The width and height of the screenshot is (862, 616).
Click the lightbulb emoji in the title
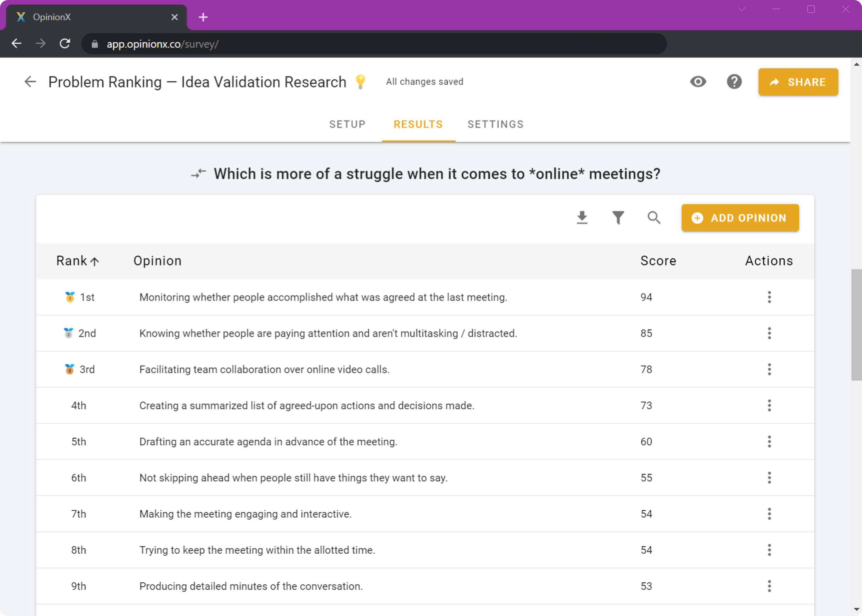361,82
